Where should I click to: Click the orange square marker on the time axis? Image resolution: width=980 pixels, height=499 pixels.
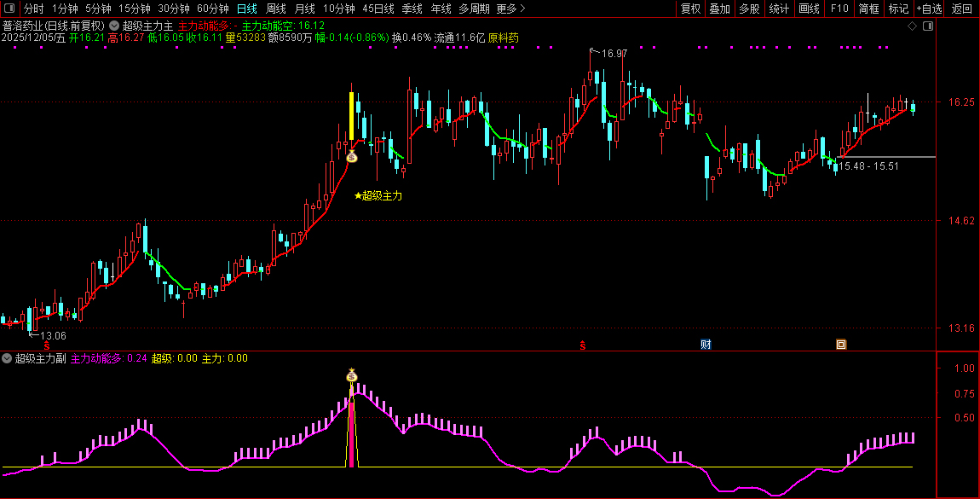pyautogui.click(x=841, y=345)
